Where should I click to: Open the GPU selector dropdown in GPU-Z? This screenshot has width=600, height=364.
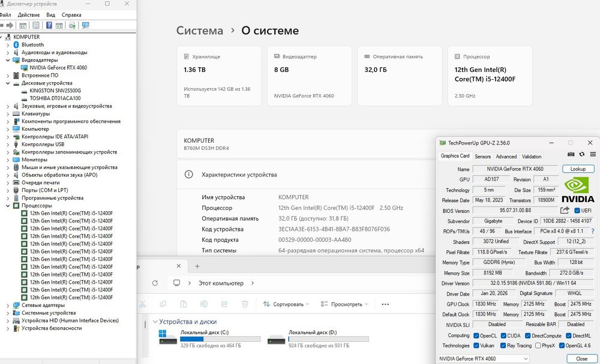[x=483, y=359]
